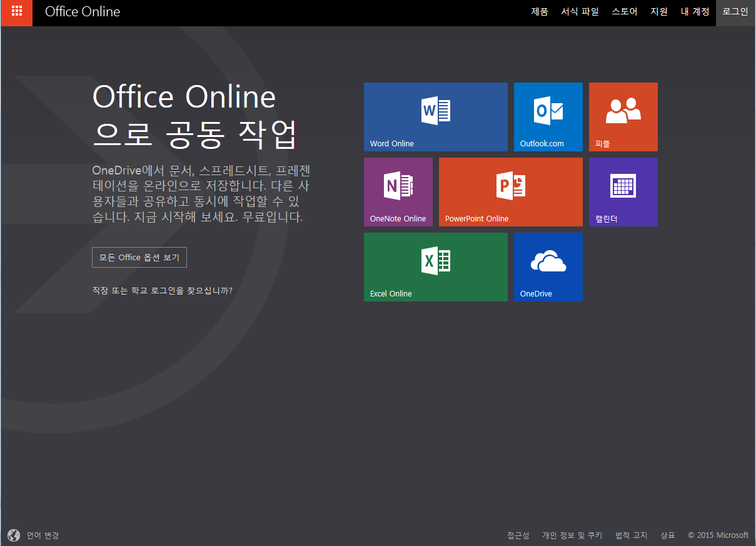This screenshot has width=756, height=546.
Task: Click the globe language icon
Action: [14, 535]
